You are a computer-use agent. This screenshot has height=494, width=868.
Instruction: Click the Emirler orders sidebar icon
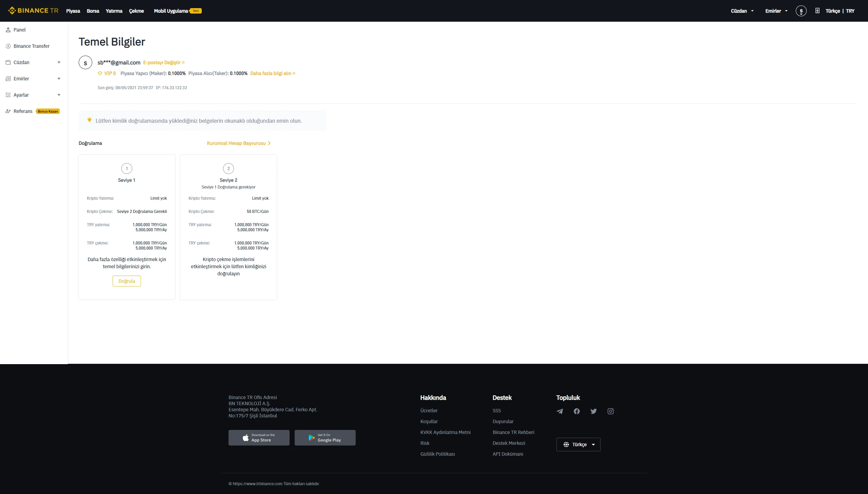pos(8,79)
